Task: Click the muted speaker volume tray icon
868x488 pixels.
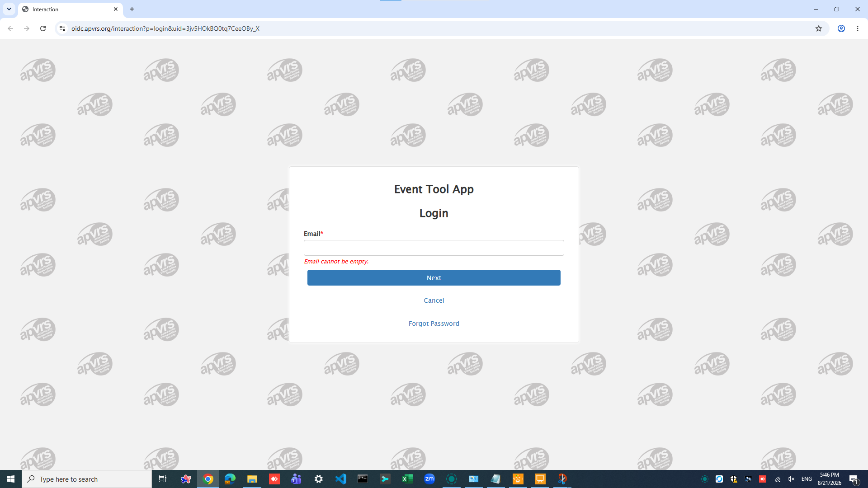Action: 791,479
